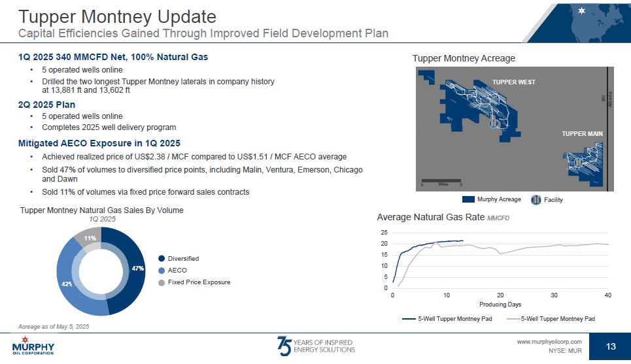
Task: Click the 75 Years anniversary logo
Action: (x=316, y=346)
